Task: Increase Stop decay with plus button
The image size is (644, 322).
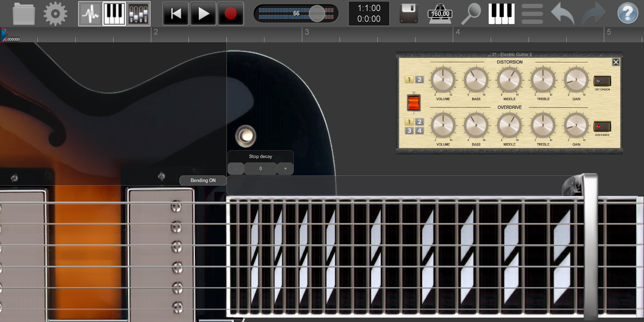Action: pyautogui.click(x=285, y=169)
